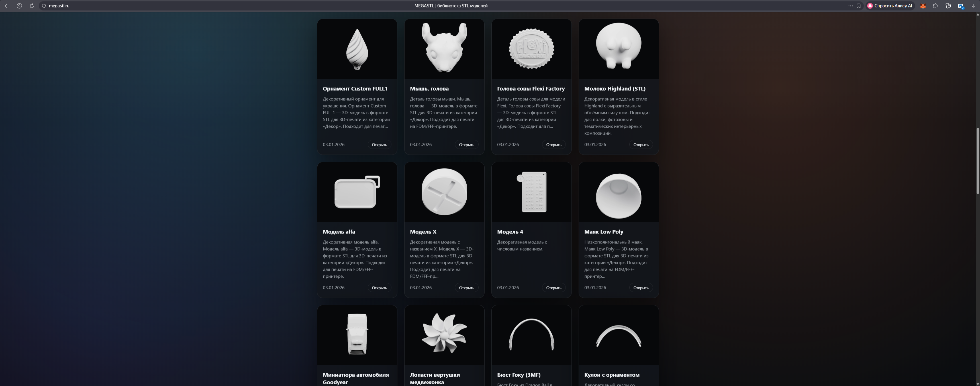Click the megastl.ru address bar
980x386 pixels.
tap(59, 6)
